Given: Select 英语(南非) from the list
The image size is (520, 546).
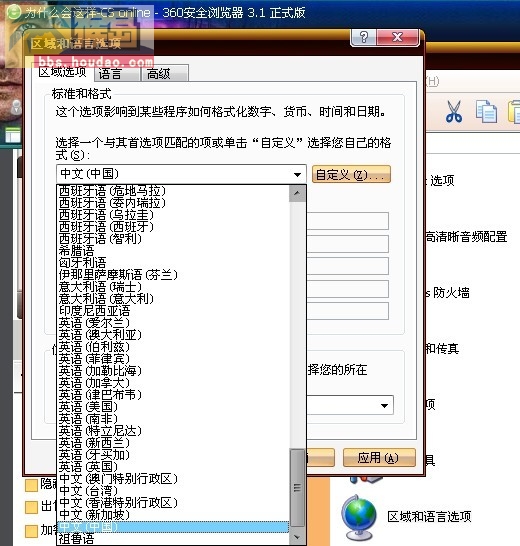Looking at the screenshot, I should click(x=173, y=419).
